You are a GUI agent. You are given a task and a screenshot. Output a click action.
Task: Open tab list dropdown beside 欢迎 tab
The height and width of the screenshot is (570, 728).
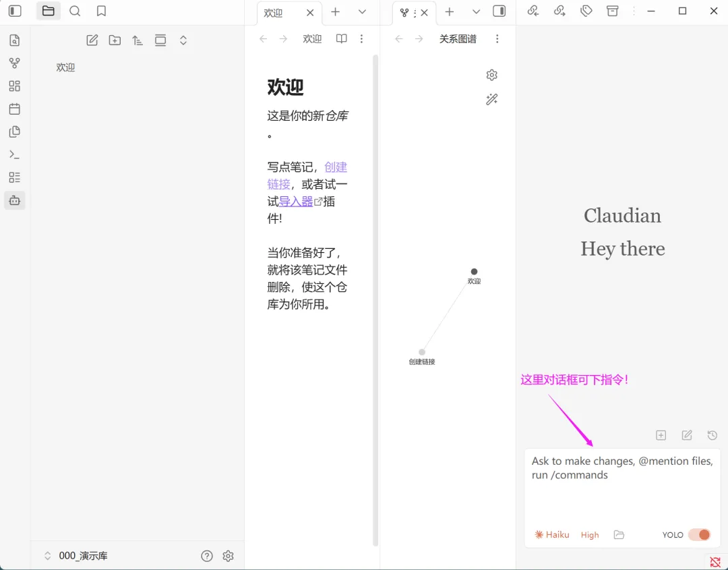tap(362, 11)
